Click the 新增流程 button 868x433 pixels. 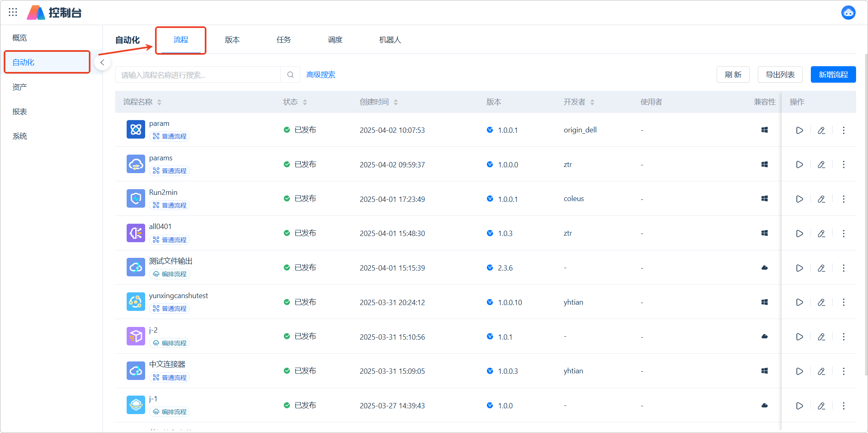(833, 75)
